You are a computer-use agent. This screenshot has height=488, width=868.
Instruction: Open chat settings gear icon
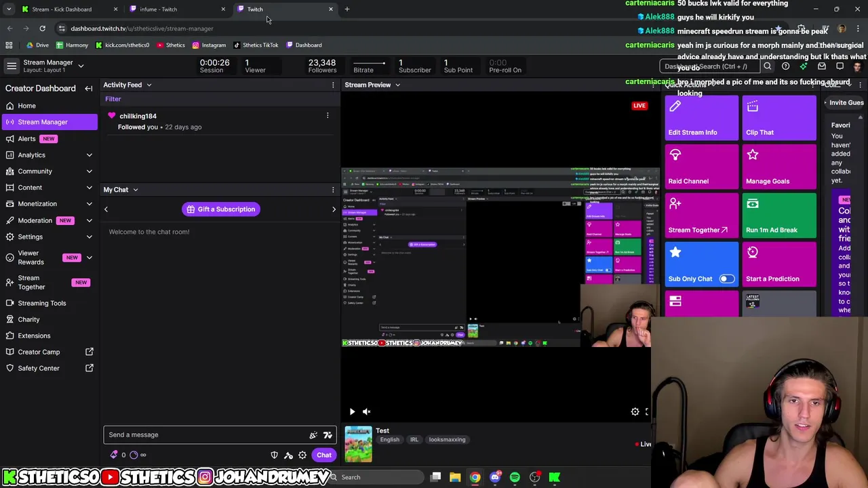(302, 455)
